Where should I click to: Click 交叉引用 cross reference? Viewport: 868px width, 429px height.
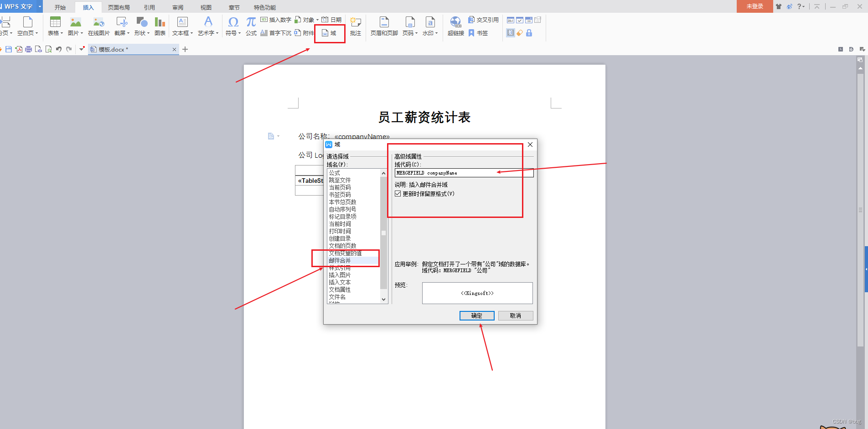click(x=483, y=20)
